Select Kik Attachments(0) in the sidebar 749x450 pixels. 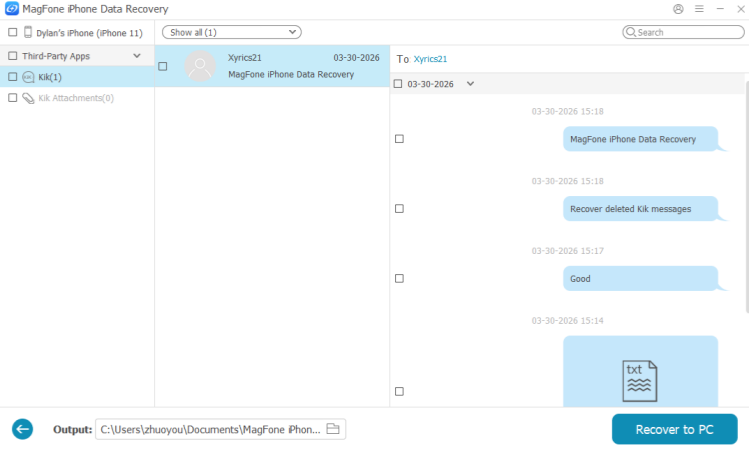[77, 97]
